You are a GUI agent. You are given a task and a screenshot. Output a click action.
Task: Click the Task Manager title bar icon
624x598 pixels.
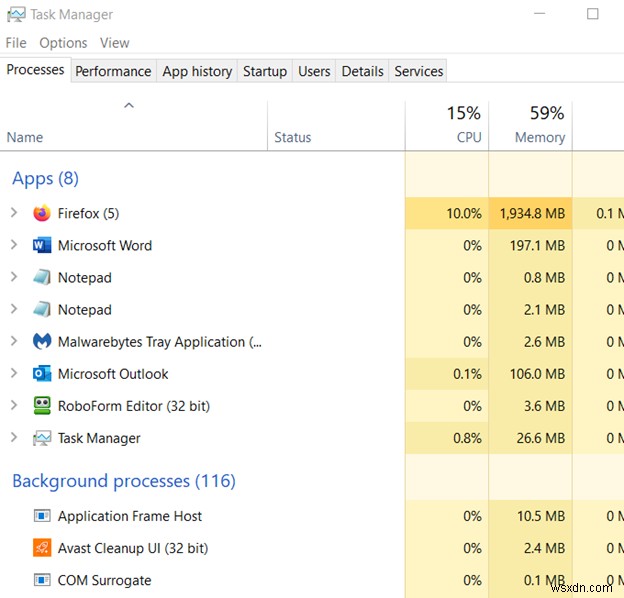click(x=16, y=15)
